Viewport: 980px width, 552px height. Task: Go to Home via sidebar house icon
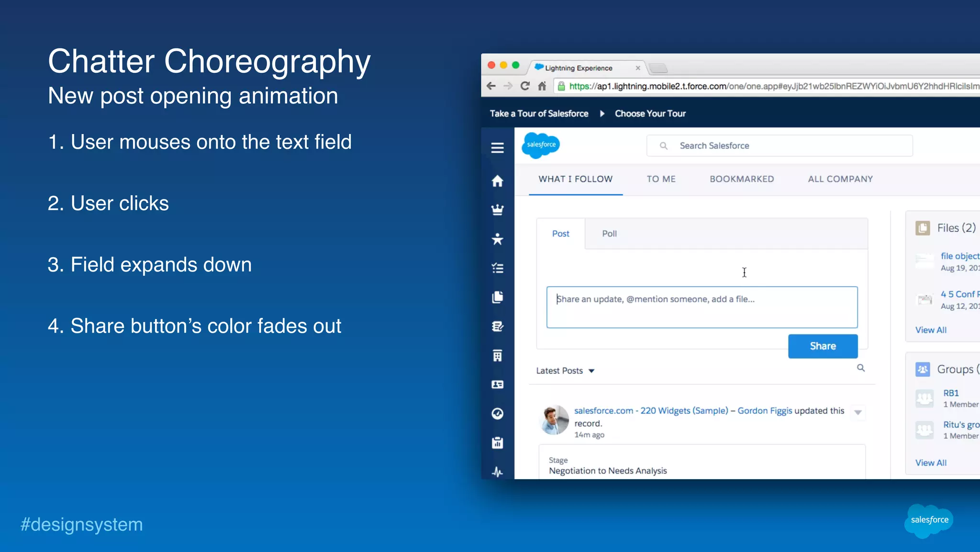pos(497,181)
